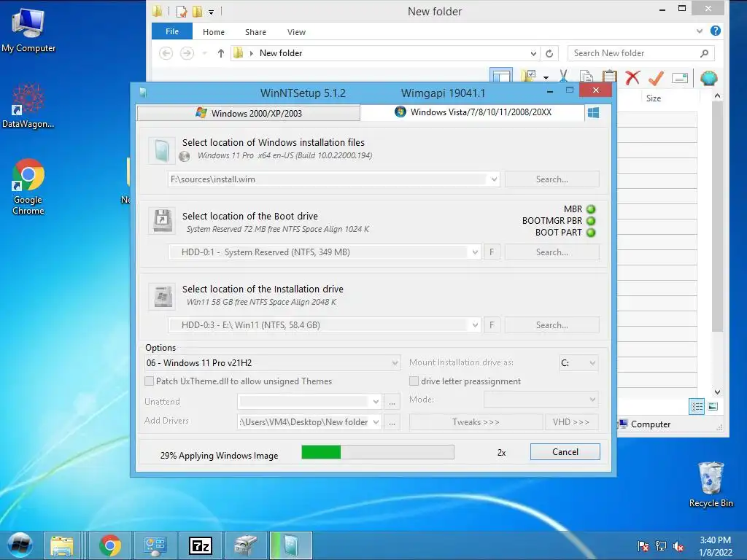
Task: Browse for Unattend file with ... button
Action: [x=392, y=402]
